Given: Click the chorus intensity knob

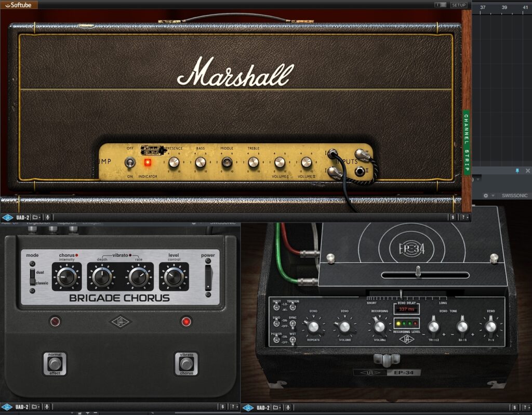Looking at the screenshot, I should (66, 277).
